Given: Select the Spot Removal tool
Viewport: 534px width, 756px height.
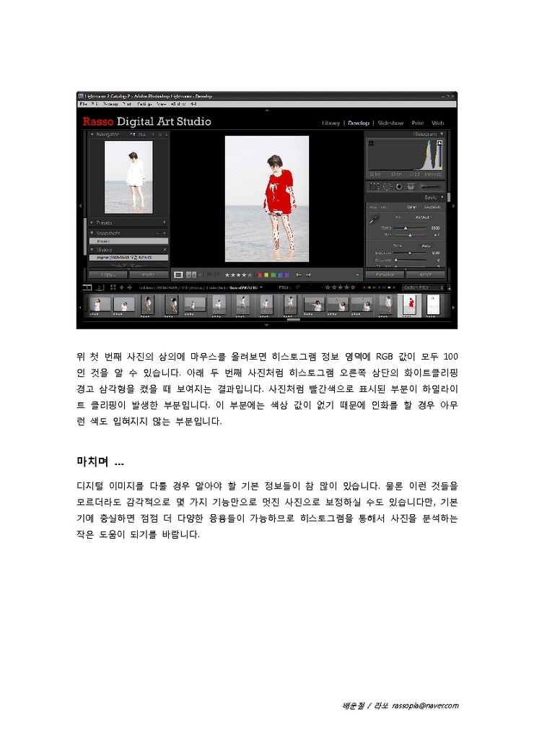Looking at the screenshot, I should pos(387,186).
